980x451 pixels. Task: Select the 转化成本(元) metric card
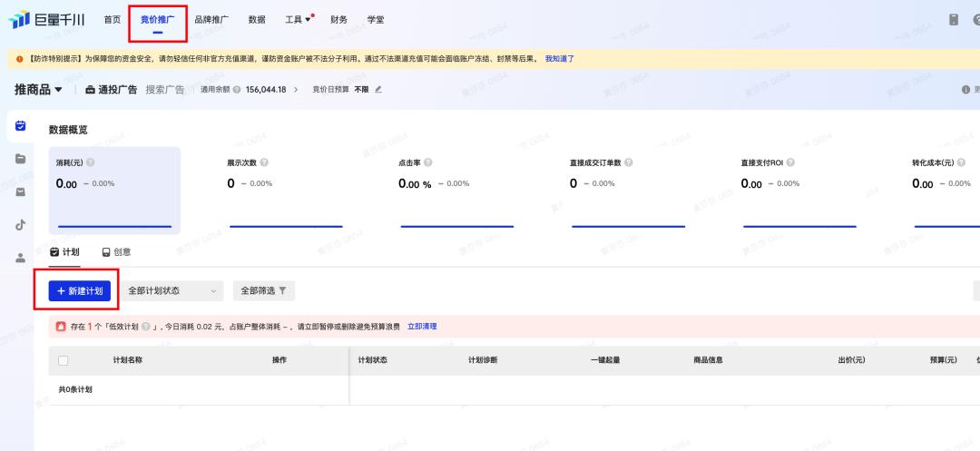coord(943,191)
